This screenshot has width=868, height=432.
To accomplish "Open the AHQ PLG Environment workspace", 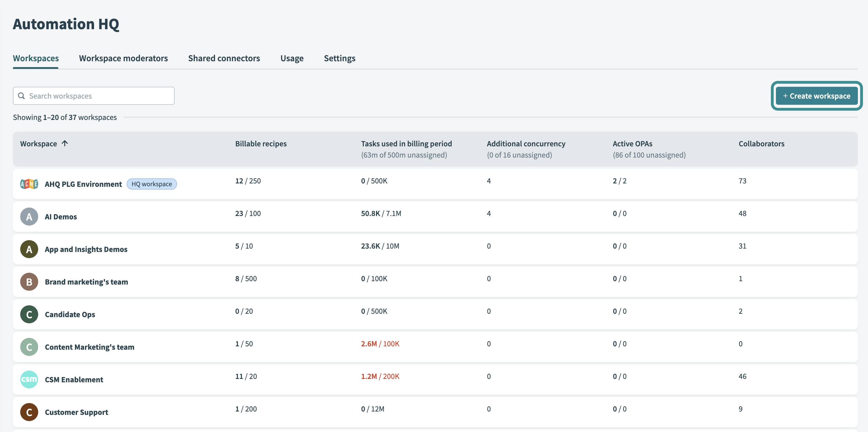I will pyautogui.click(x=83, y=184).
